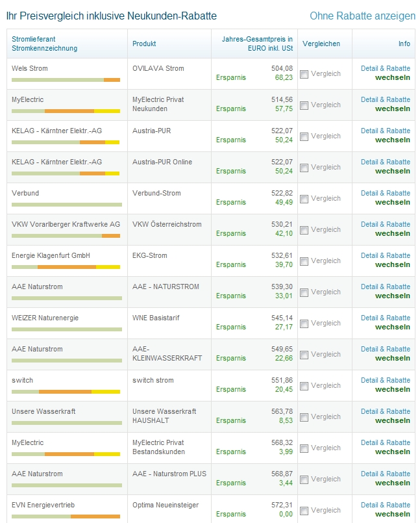
Task: Click wechseln for WNE Basistarif
Action: pos(392,327)
